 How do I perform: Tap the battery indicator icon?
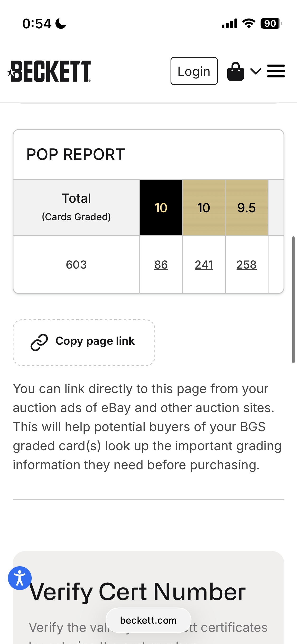tap(271, 24)
